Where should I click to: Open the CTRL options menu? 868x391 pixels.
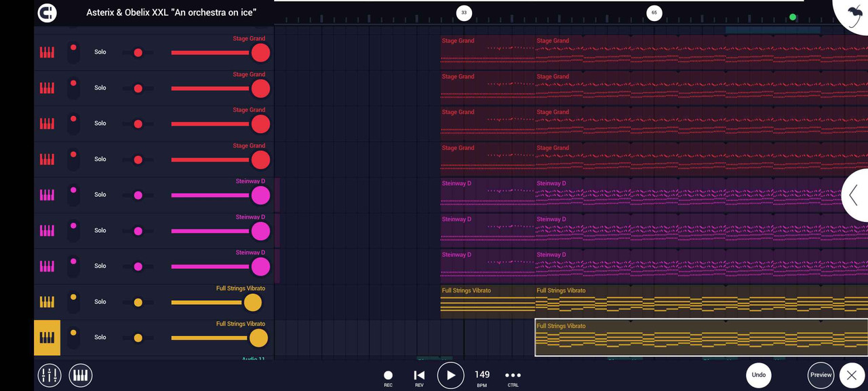[x=513, y=378]
